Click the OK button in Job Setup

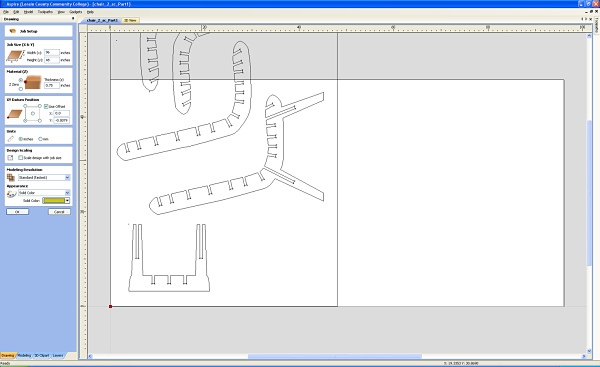coord(17,212)
